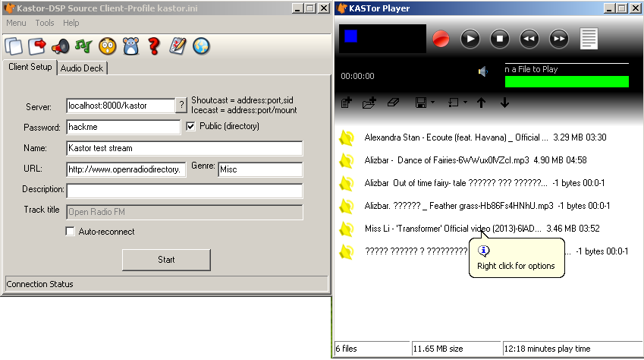644x360 pixels.
Task: Click the eraser clear playlist icon
Action: tap(393, 102)
